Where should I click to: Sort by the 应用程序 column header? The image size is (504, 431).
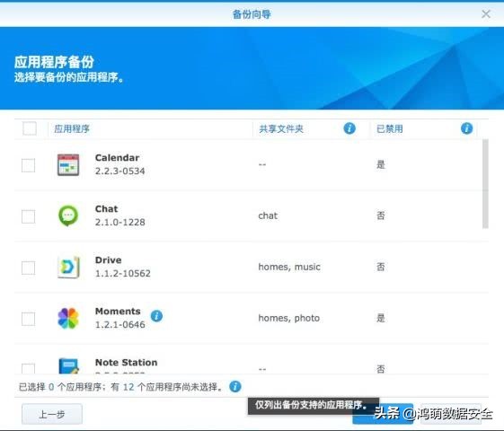(72, 128)
